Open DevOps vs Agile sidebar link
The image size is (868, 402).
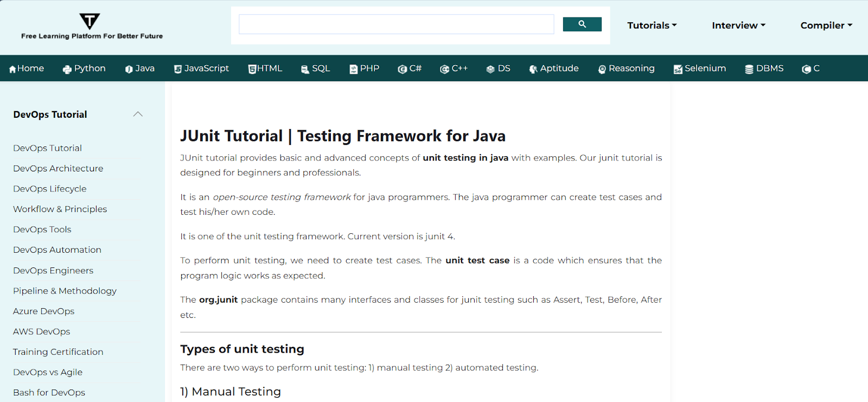coord(48,372)
